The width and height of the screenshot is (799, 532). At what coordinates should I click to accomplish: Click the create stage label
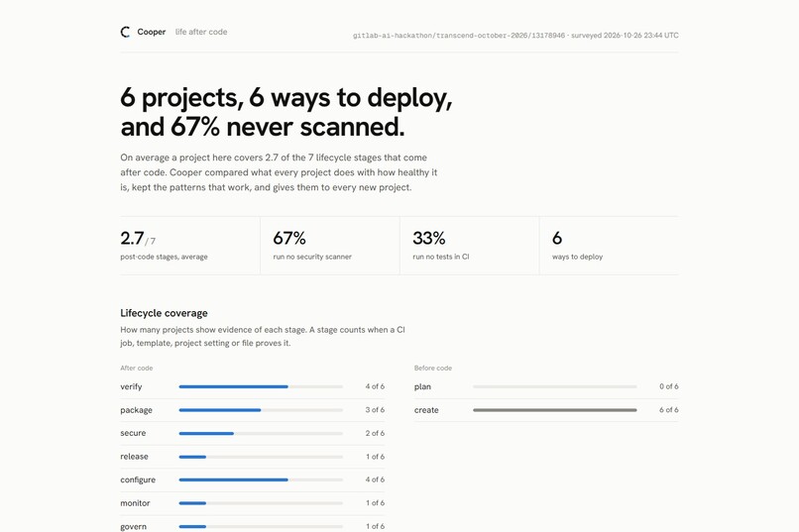point(426,410)
